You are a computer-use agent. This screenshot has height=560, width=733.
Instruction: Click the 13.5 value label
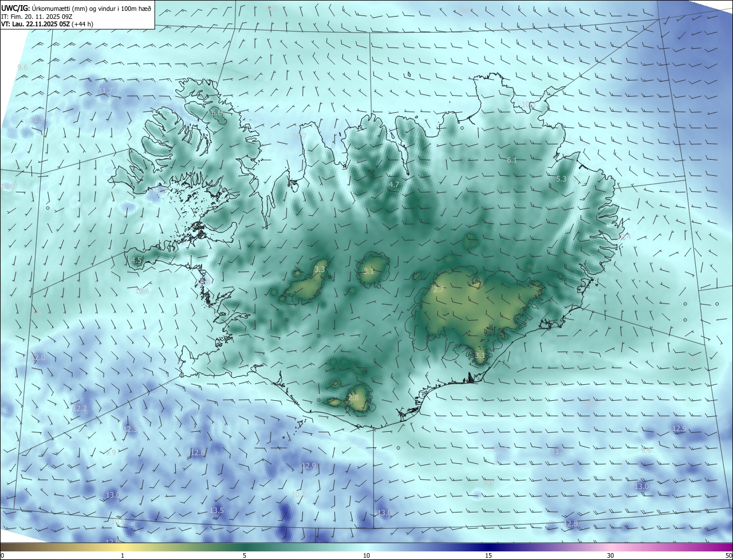click(217, 510)
